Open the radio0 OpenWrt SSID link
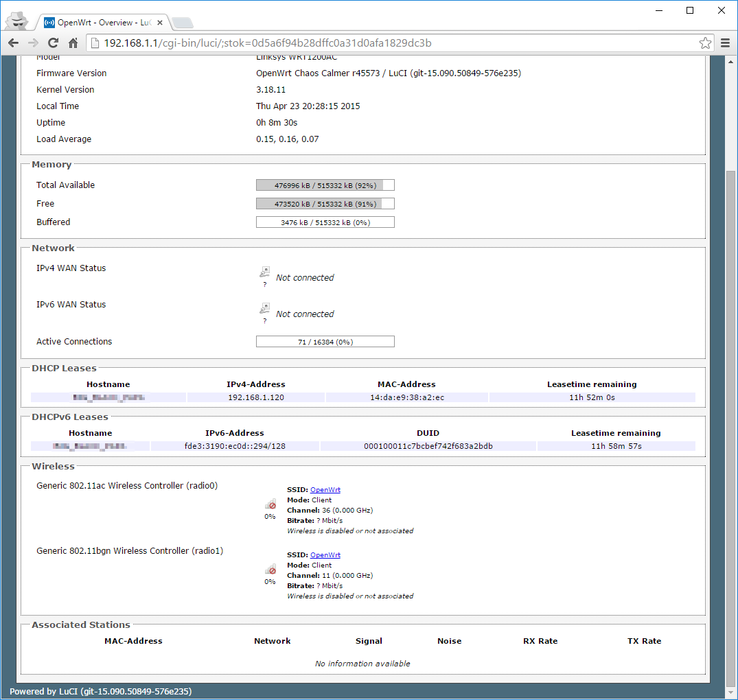The height and width of the screenshot is (700, 738). [325, 490]
